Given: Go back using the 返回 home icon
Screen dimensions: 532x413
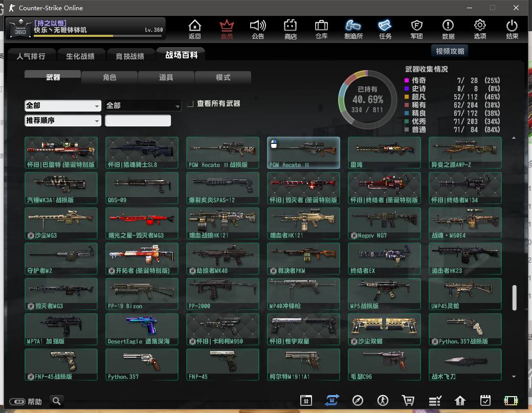Looking at the screenshot, I should click(x=195, y=29).
